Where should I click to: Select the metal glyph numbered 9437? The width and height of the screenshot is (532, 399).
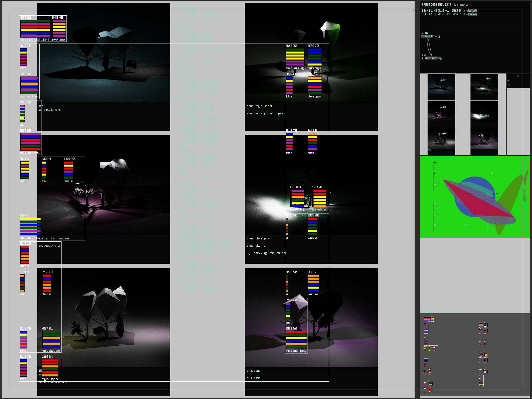[x=314, y=283]
